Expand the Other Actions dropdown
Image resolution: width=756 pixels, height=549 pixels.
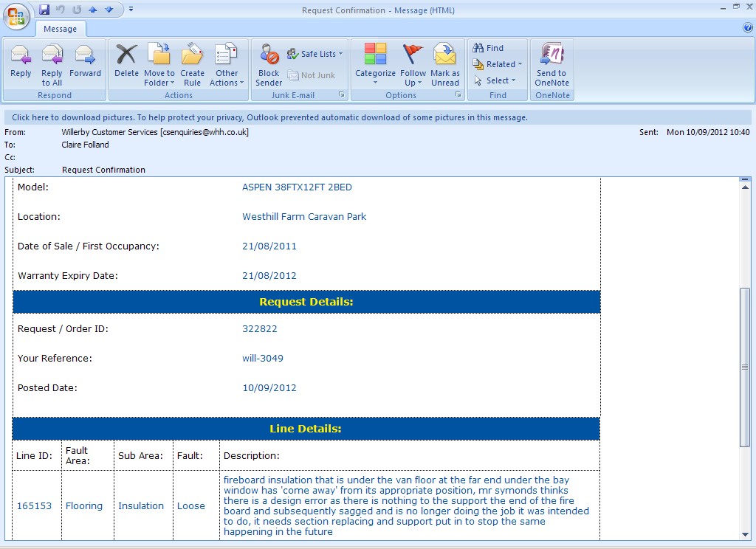pos(227,77)
